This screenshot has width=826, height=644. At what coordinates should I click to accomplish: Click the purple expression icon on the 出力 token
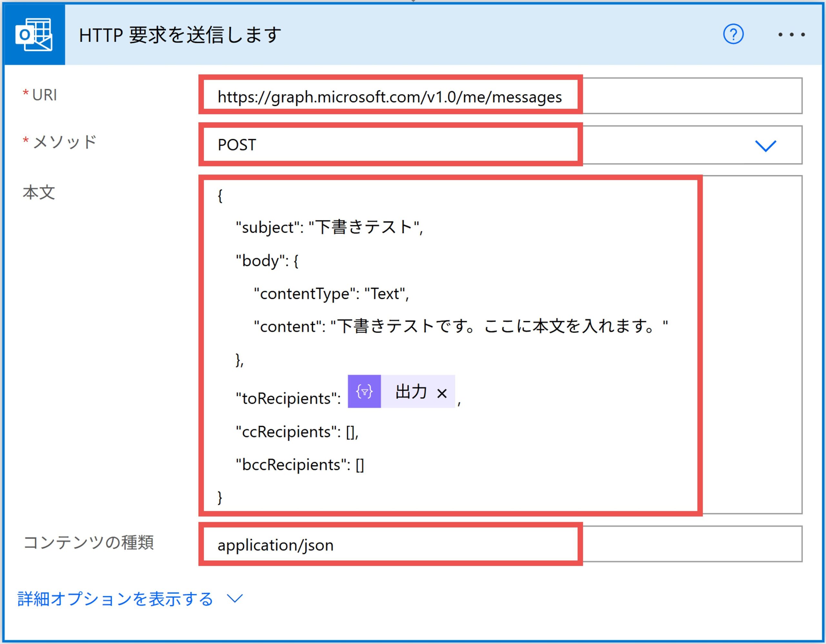364,391
